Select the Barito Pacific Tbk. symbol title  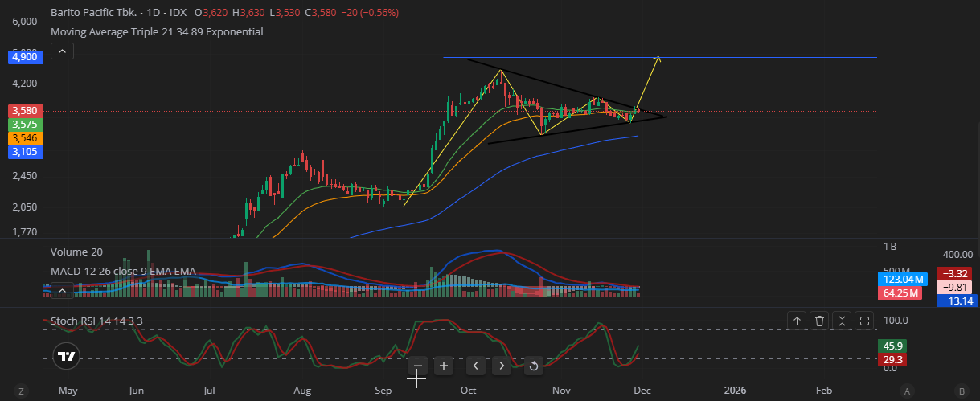[x=92, y=13]
